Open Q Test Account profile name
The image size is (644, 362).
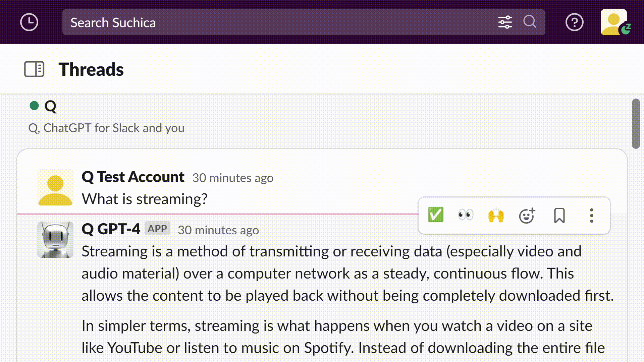point(133,177)
